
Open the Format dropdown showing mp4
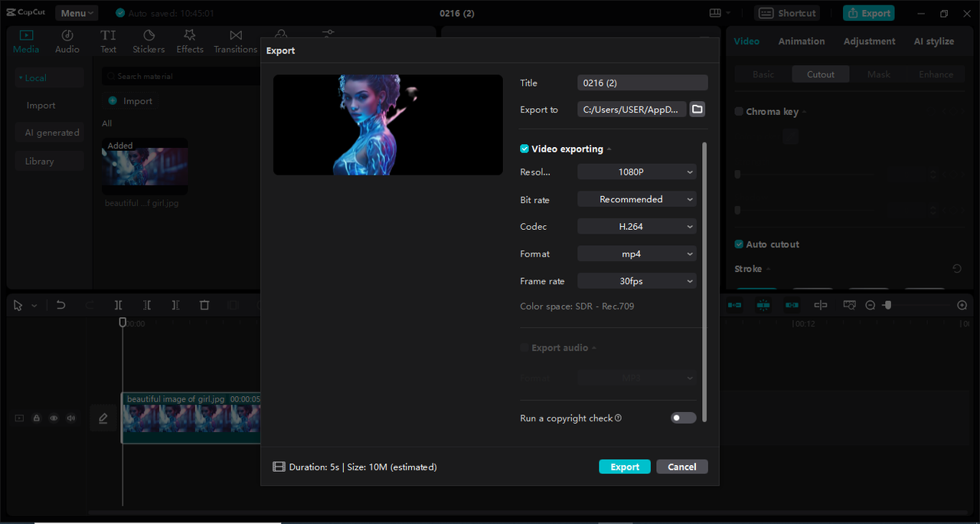(x=637, y=254)
